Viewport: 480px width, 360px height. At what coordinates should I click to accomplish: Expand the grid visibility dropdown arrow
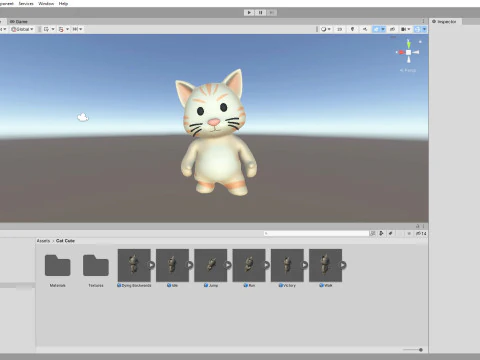(x=53, y=29)
